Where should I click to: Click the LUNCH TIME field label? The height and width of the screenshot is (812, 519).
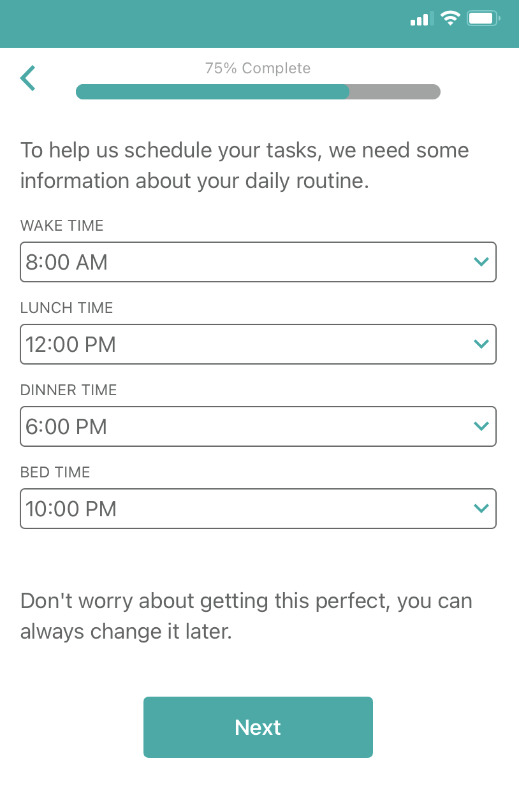tap(67, 308)
